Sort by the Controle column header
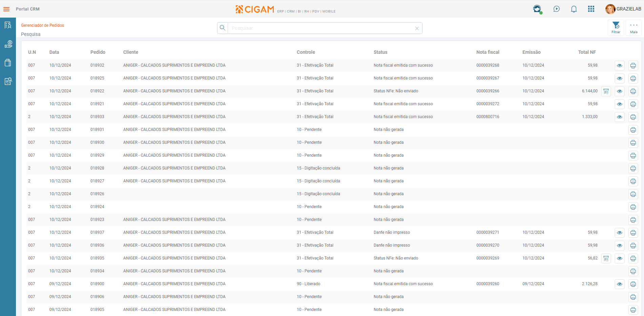Image resolution: width=644 pixels, height=316 pixels. pyautogui.click(x=306, y=52)
